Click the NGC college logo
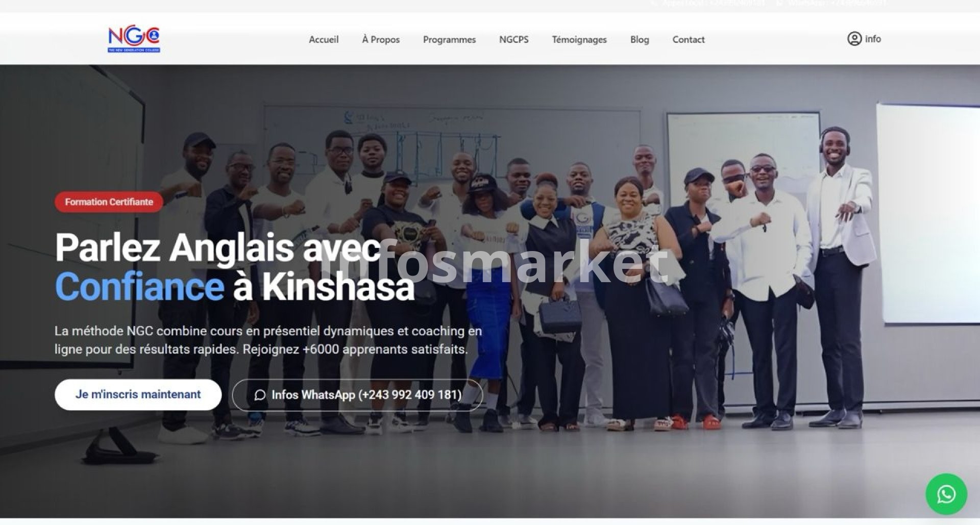 point(134,39)
